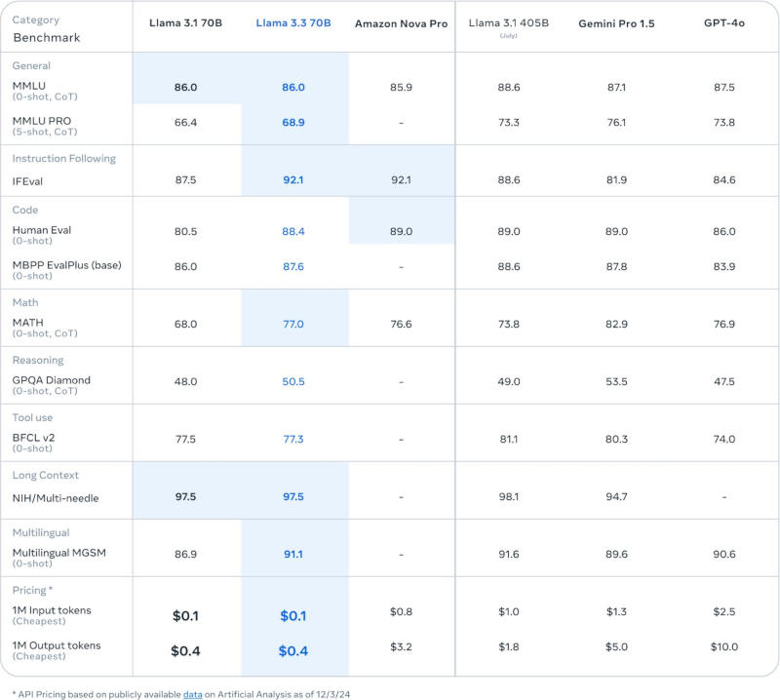
Task: Click the Gemini Pro 1.5 column header
Action: click(615, 23)
